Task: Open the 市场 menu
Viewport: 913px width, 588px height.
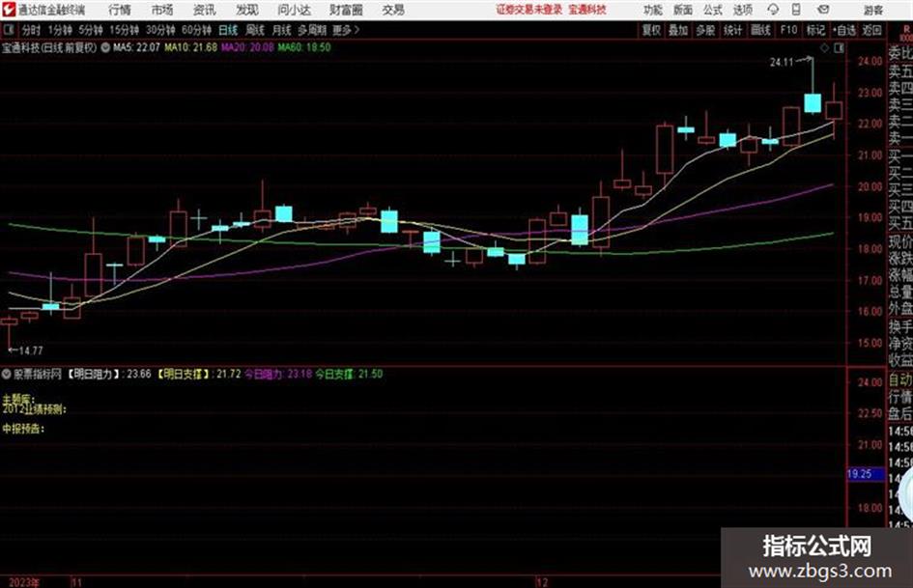Action: (162, 10)
